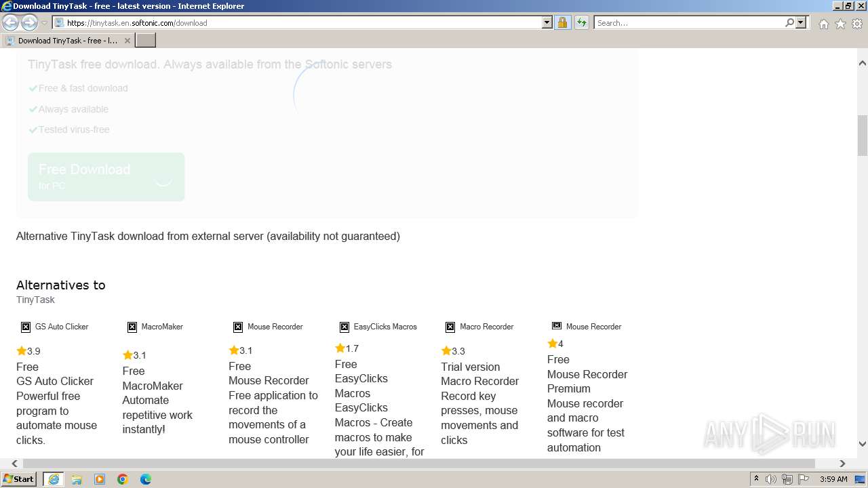Click the 3:59 AM system clock

(x=833, y=479)
